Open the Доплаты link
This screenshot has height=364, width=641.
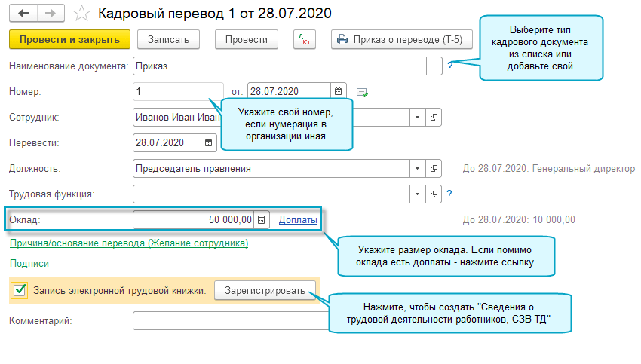(x=298, y=220)
